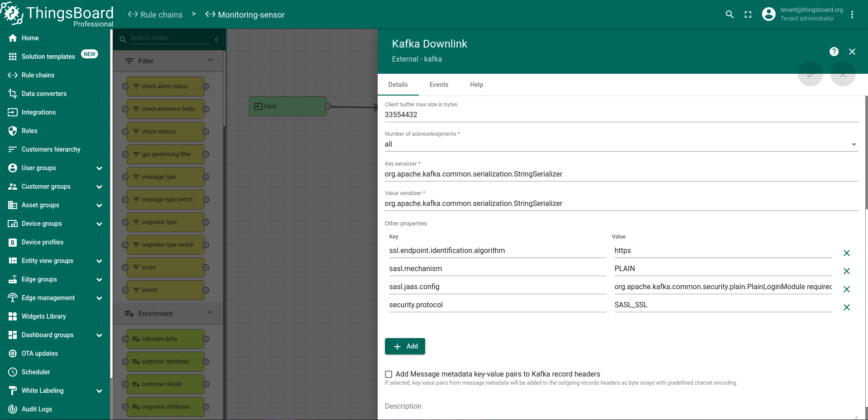Collapse the Enrichment nodes section
The image size is (868, 420).
[210, 313]
